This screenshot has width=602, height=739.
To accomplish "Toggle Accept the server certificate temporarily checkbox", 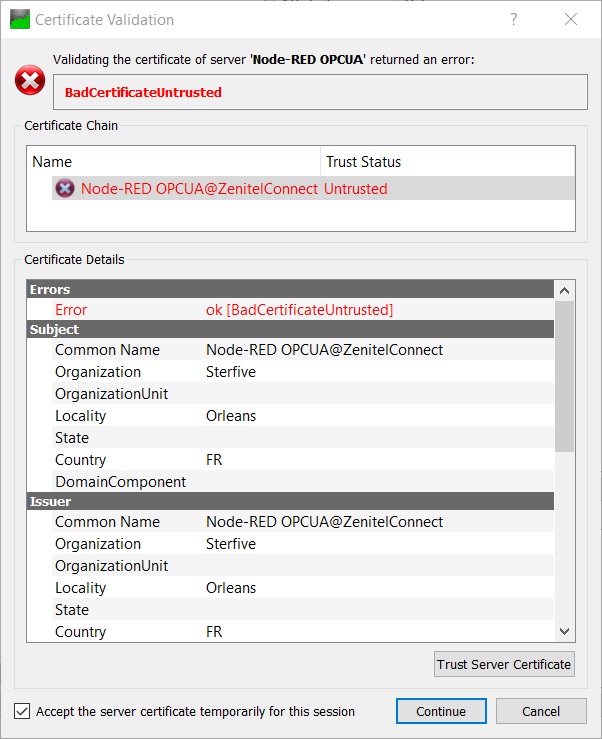I will pos(22,711).
